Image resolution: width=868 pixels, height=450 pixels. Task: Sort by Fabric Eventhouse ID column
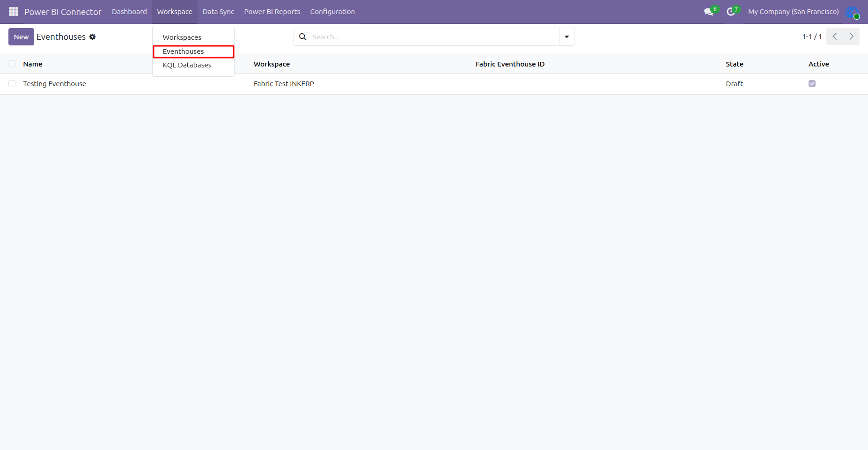pyautogui.click(x=510, y=64)
